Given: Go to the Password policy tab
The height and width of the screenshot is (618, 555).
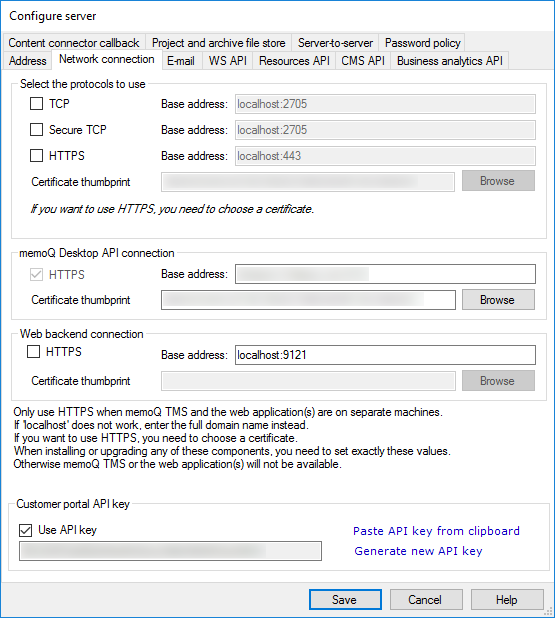Looking at the screenshot, I should point(423,43).
